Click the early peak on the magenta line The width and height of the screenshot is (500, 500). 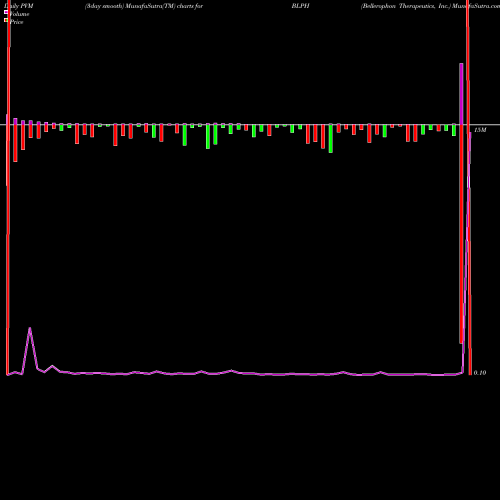[x=30, y=329]
